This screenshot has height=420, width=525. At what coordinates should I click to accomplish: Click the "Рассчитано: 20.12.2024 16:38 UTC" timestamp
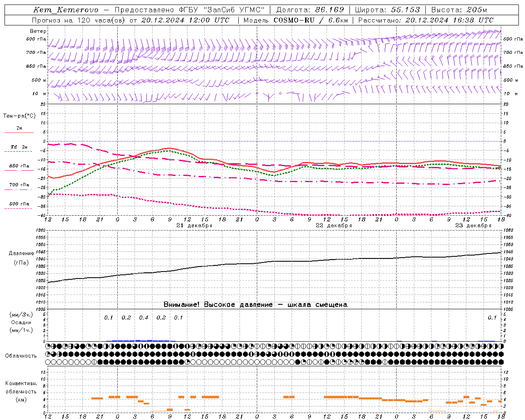point(426,20)
